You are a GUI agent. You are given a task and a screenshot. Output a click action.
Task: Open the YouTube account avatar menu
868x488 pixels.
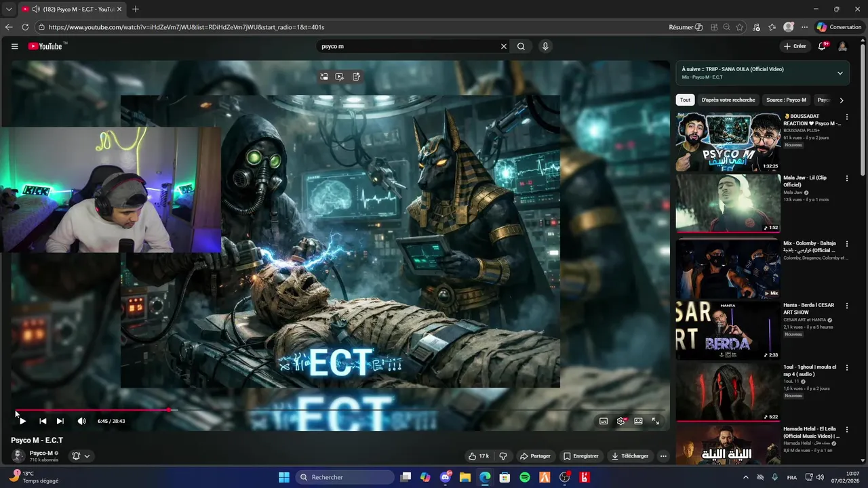842,46
